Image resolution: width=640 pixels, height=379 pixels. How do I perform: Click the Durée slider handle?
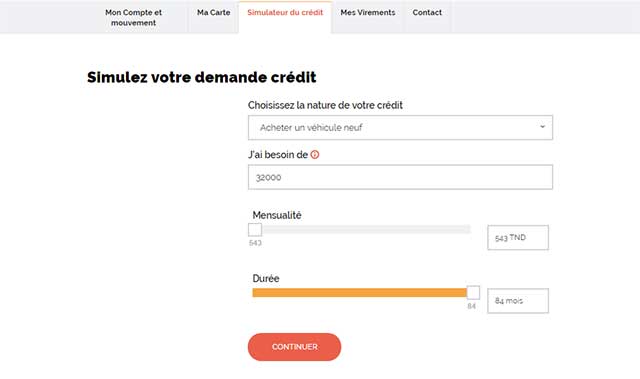pos(473,293)
